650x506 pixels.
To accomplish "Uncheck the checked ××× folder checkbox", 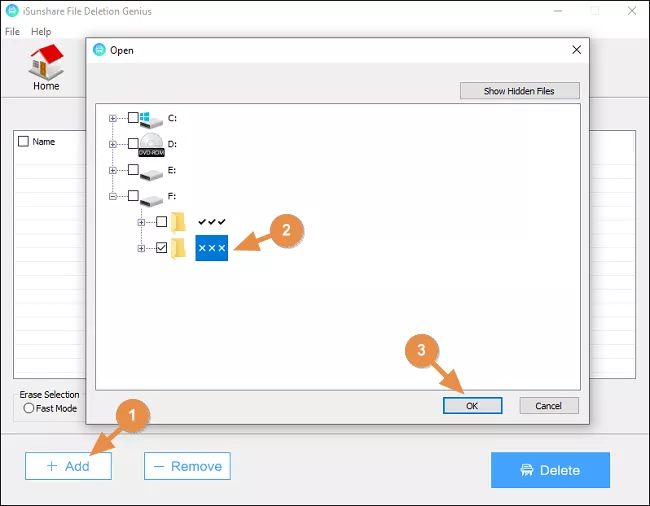I will [x=161, y=247].
